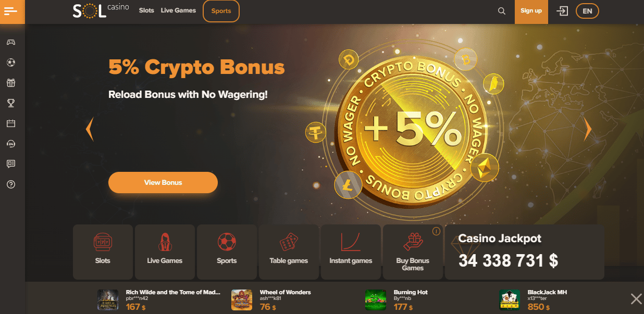Open the Table games category tile
The height and width of the screenshot is (314, 644).
pos(289,252)
